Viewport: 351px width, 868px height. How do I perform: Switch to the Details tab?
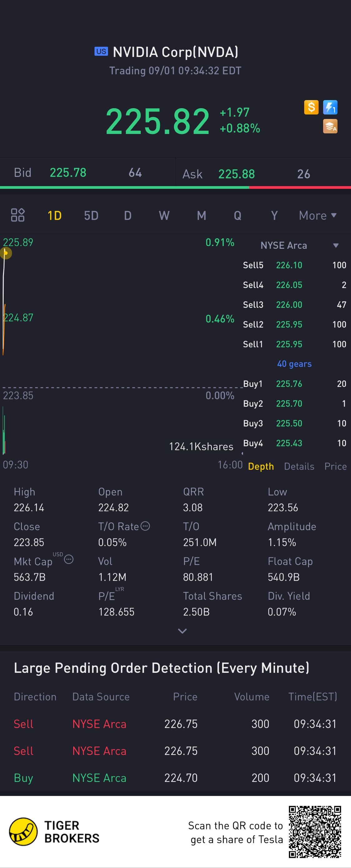click(299, 466)
